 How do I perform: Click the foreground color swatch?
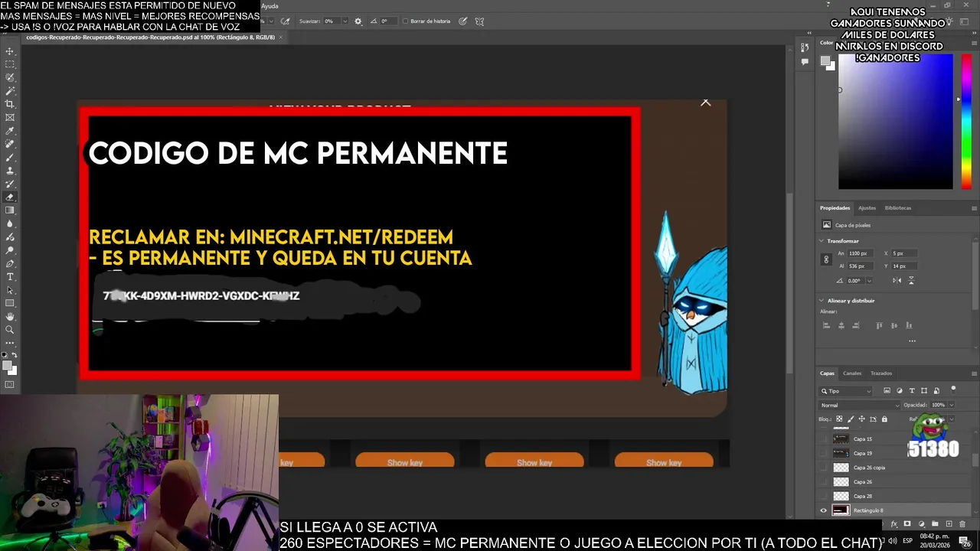8,366
